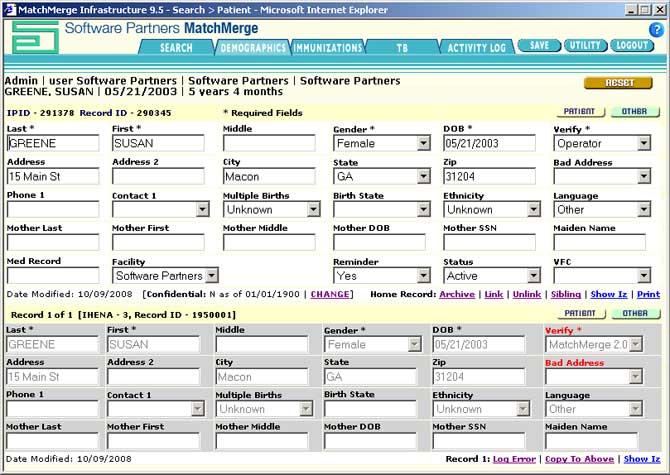Open the home record Bad Address dropdown
This screenshot has width=670, height=475.
point(644,176)
